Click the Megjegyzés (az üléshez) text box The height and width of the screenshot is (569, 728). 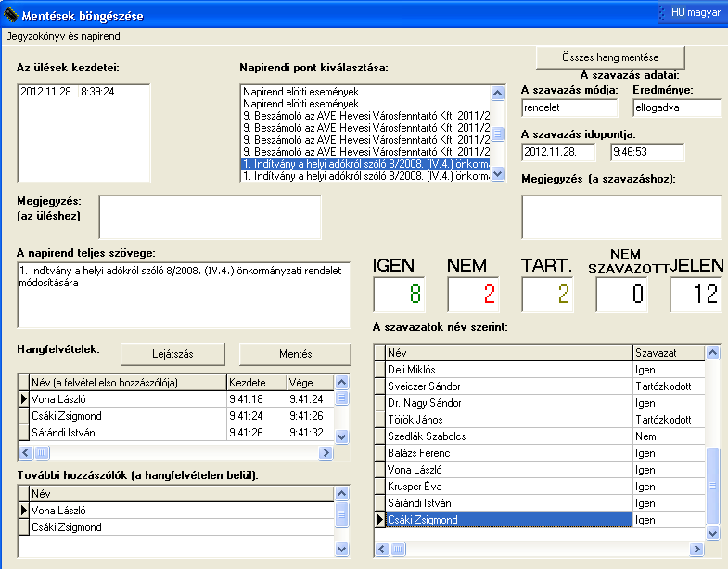(x=210, y=217)
